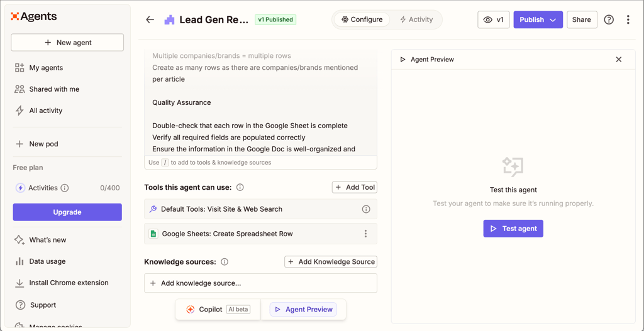Image resolution: width=644 pixels, height=331 pixels.
Task: Select the Agent Preview bottom tab
Action: (x=303, y=309)
